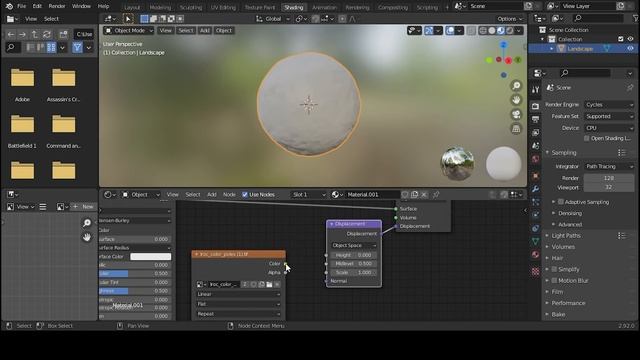Click the file browser back arrow
The width and height of the screenshot is (640, 360).
11,35
